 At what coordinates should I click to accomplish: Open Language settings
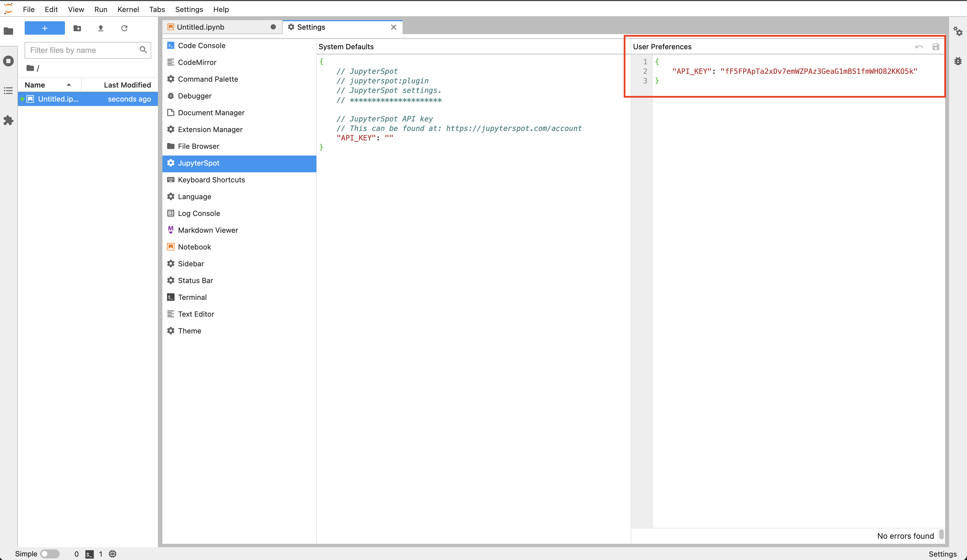pyautogui.click(x=239, y=196)
